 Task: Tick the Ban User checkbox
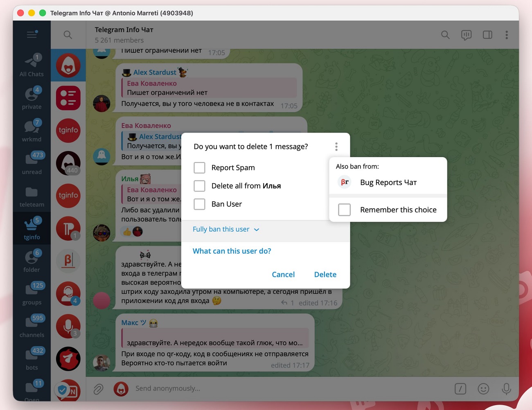click(199, 204)
